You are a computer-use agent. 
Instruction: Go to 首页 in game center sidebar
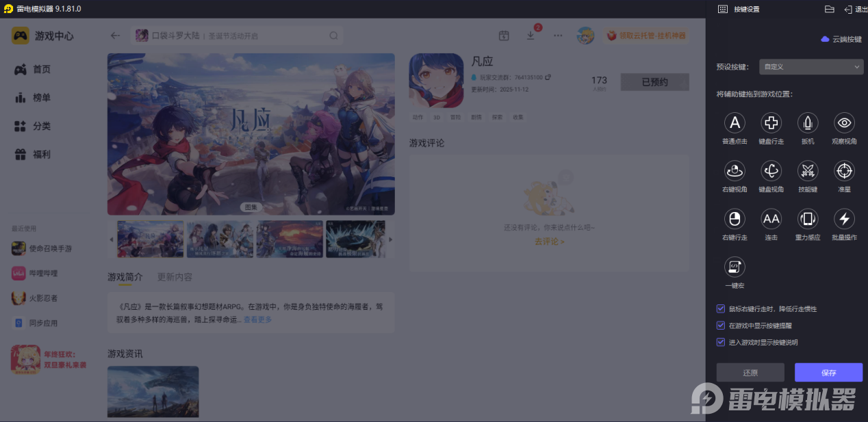(x=32, y=69)
